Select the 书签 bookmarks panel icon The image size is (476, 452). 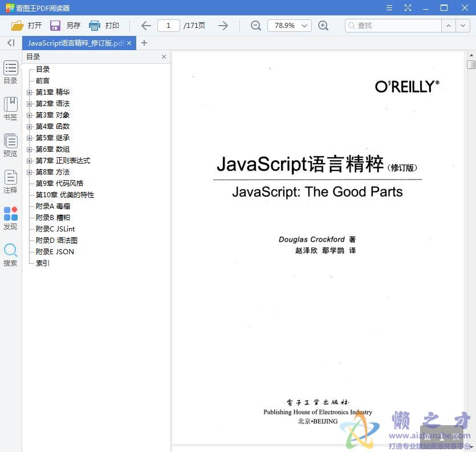(10, 105)
